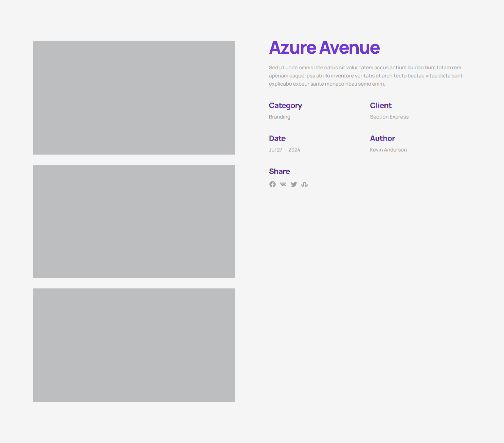
Task: Click the Azure Avenue title
Action: [324, 48]
